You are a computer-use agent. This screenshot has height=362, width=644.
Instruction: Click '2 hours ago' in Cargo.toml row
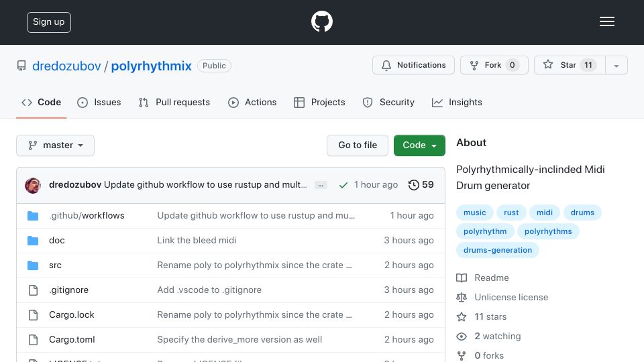(x=409, y=339)
